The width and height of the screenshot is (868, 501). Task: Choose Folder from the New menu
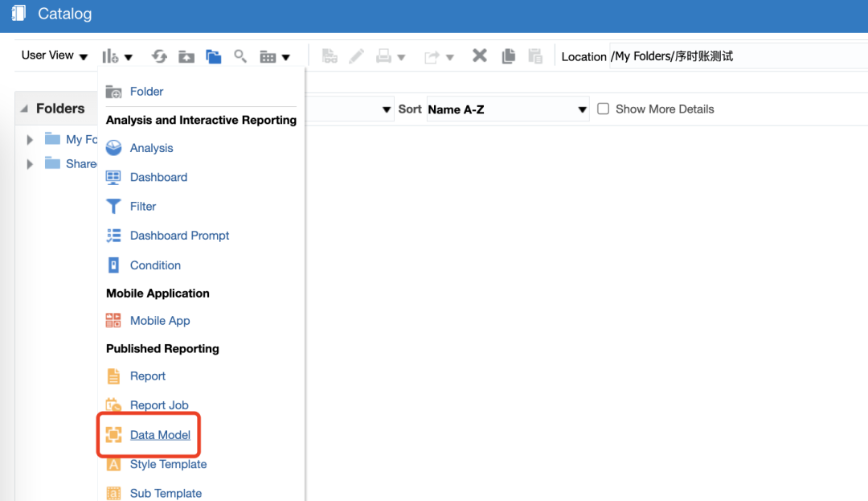(x=146, y=92)
